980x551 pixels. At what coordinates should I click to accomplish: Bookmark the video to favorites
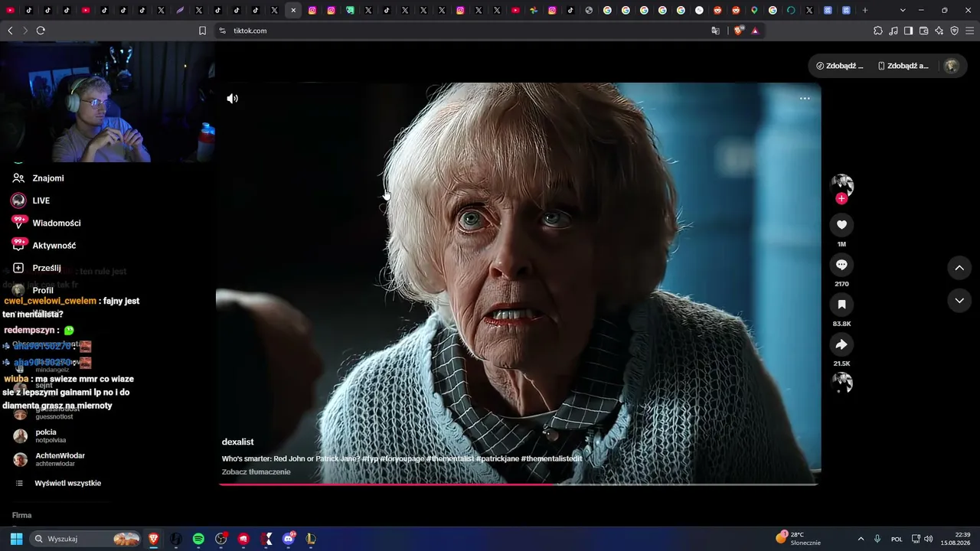click(841, 305)
